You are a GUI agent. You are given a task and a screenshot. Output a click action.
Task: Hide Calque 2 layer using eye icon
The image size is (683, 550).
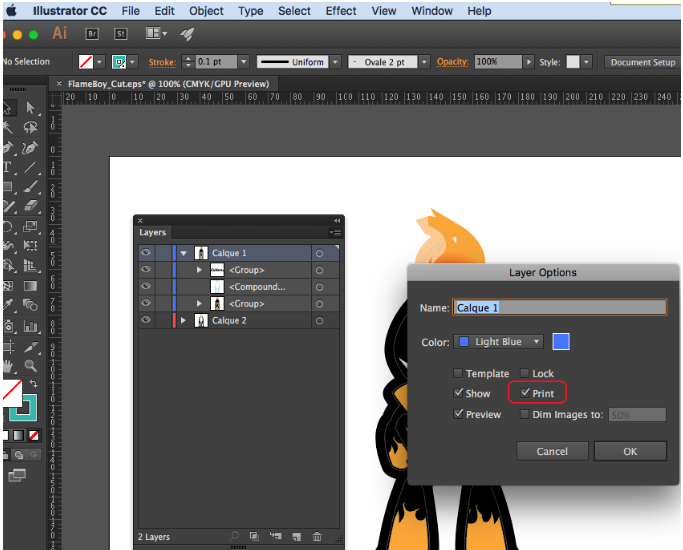pos(146,320)
